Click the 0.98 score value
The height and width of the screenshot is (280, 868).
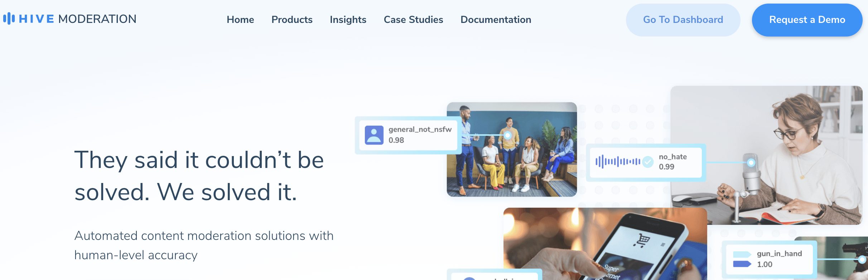396,140
